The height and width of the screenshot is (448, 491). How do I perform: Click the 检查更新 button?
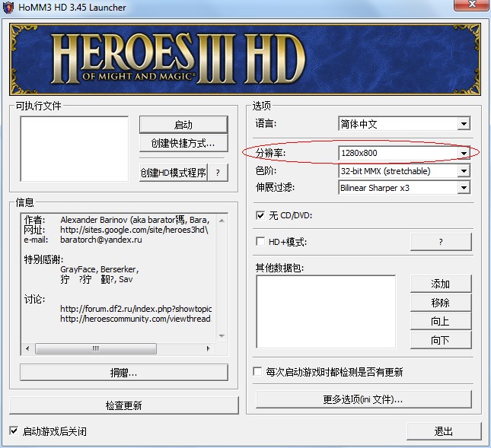[124, 405]
